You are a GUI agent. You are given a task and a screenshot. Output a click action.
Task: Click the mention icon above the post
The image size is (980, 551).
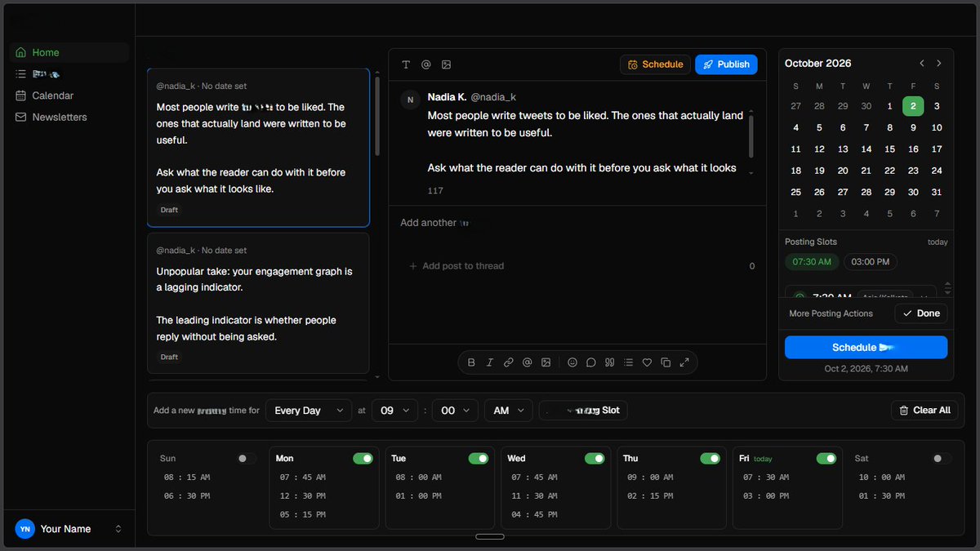click(425, 64)
